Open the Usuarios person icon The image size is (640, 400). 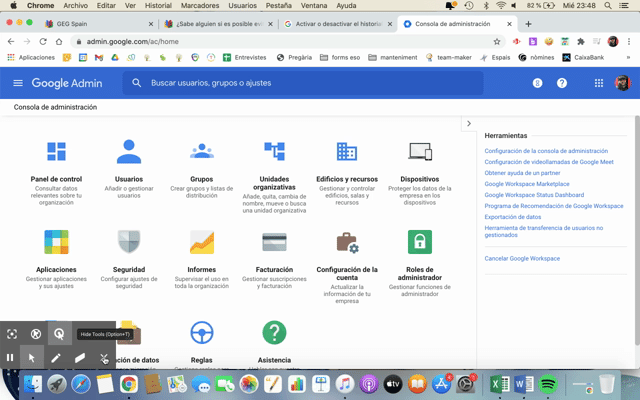(129, 151)
